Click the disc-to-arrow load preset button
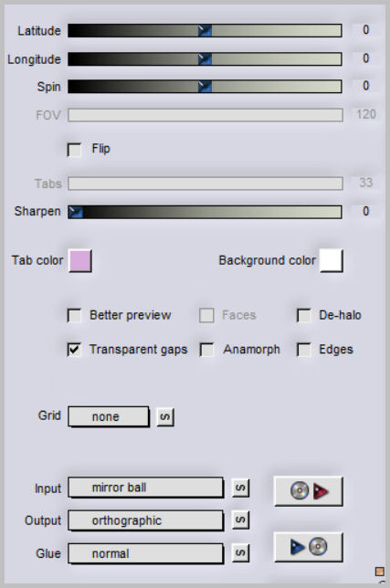The height and width of the screenshot is (588, 390). pyautogui.click(x=308, y=491)
